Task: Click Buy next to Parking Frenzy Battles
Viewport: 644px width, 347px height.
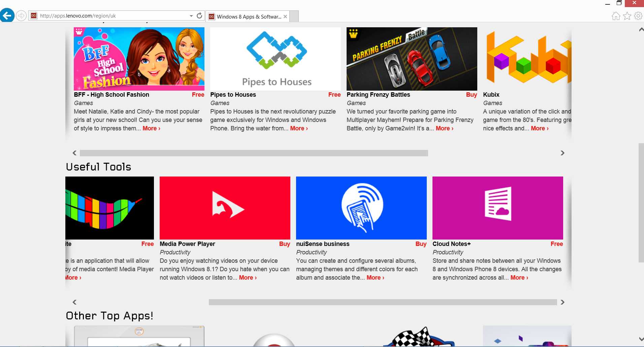Action: pos(472,95)
